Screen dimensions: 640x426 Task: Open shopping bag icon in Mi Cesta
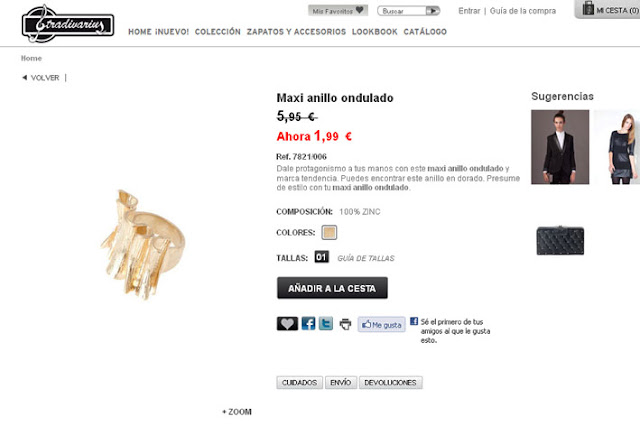(588, 8)
